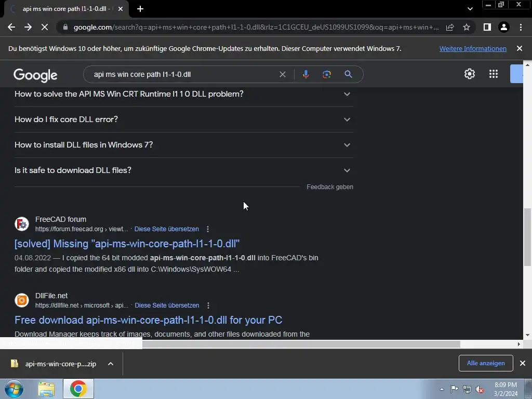View site information padlock icon
Screen dimensions: 532x399
pos(65,27)
